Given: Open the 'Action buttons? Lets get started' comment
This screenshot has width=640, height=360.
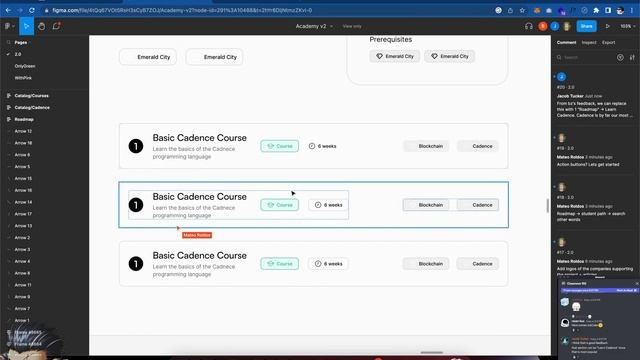Looking at the screenshot, I should click(595, 151).
